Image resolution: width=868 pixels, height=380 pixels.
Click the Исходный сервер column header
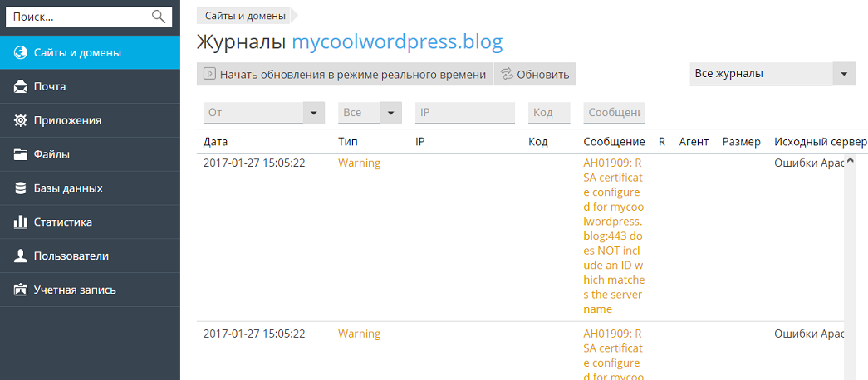pyautogui.click(x=821, y=142)
